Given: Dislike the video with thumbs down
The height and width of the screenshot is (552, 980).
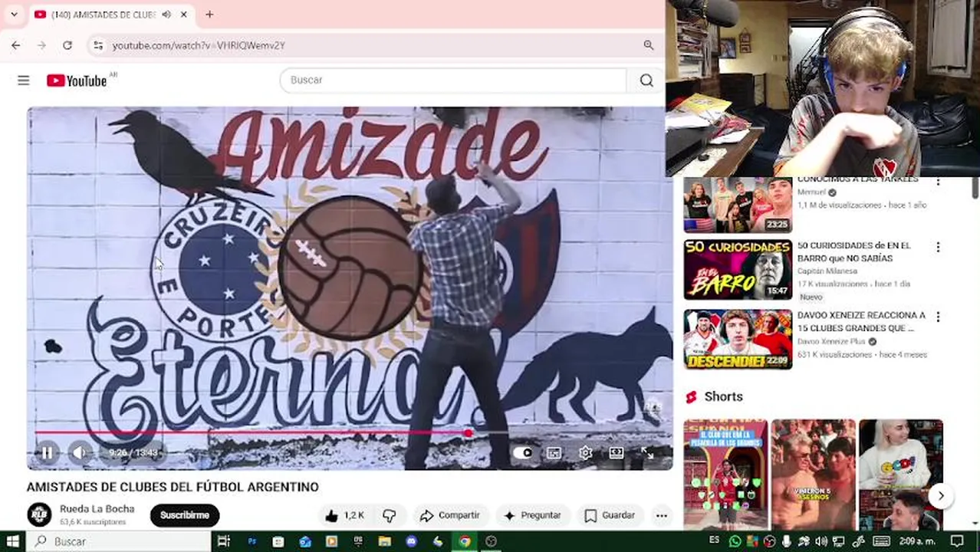Looking at the screenshot, I should tap(390, 515).
